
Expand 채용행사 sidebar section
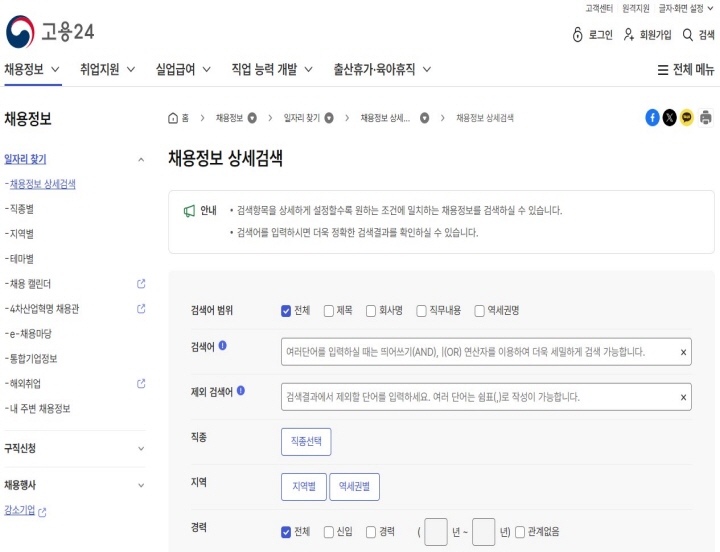pos(141,485)
